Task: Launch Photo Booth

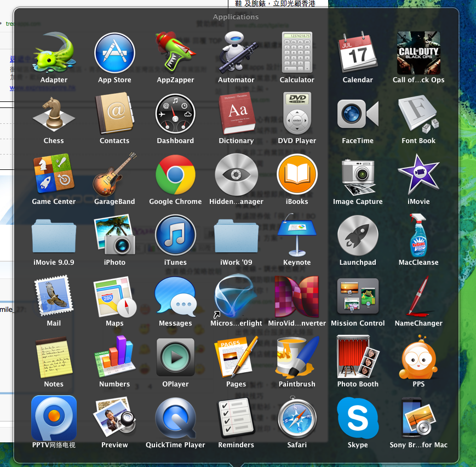Action: point(358,357)
